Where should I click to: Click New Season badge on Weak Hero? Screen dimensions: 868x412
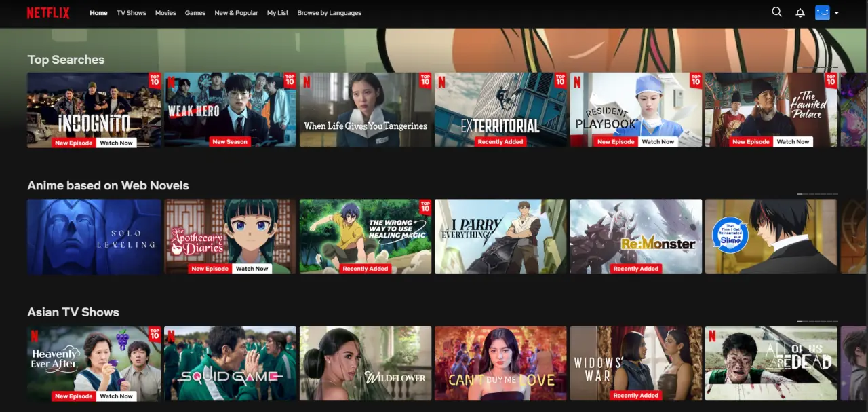click(x=230, y=142)
